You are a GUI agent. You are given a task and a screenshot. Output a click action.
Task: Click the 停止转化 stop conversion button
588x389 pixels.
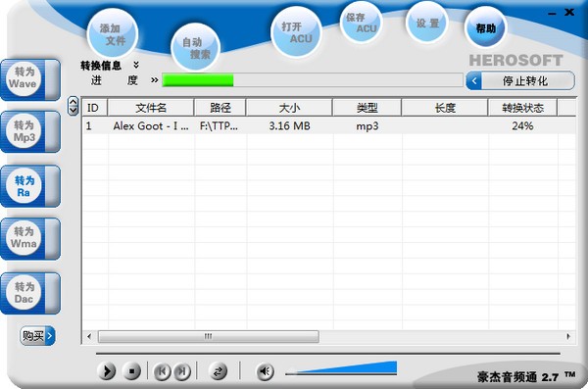click(520, 80)
